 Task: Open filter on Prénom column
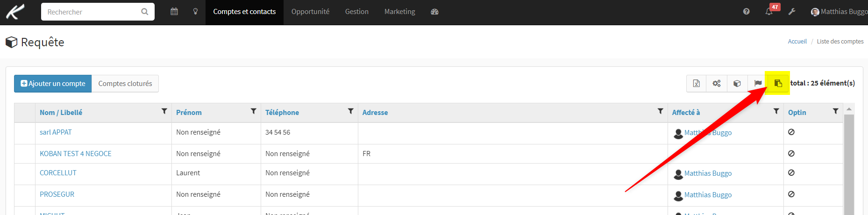click(254, 111)
